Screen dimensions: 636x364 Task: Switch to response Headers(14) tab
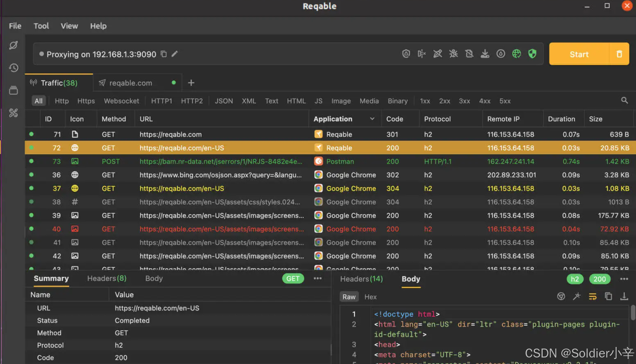point(361,279)
